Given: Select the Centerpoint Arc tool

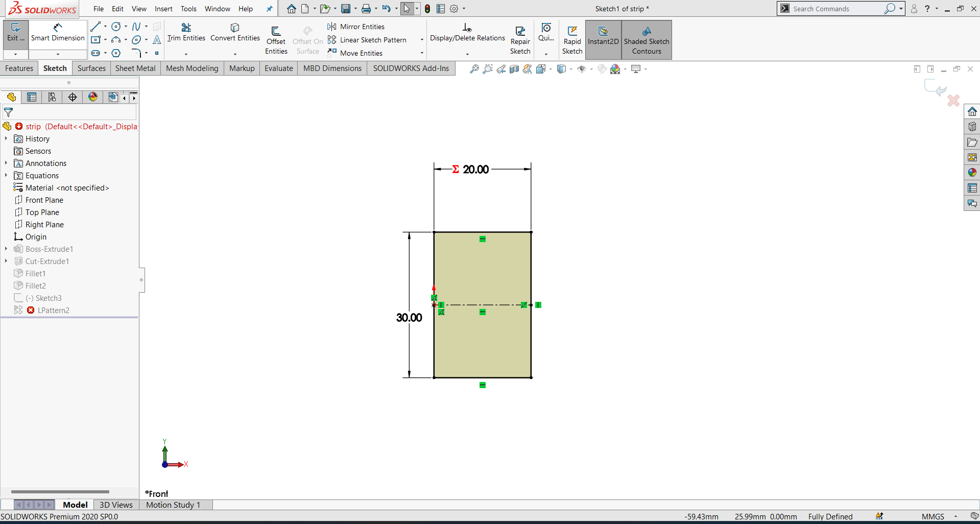Looking at the screenshot, I should click(116, 40).
